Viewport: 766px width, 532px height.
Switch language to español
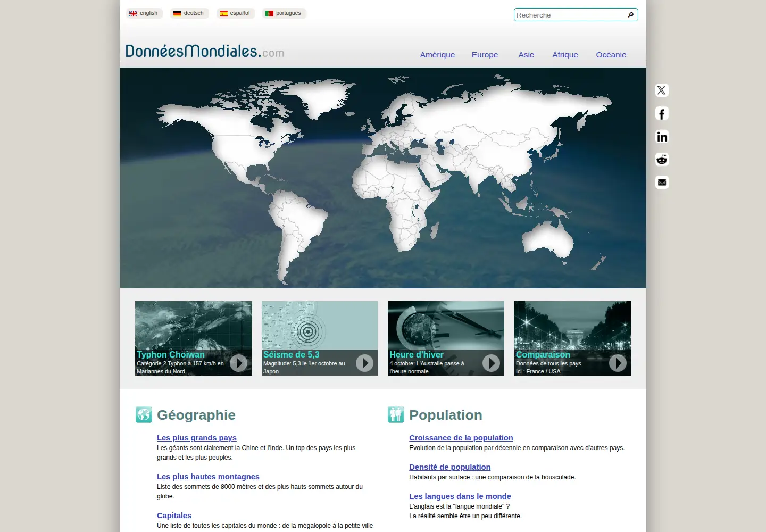pos(236,13)
